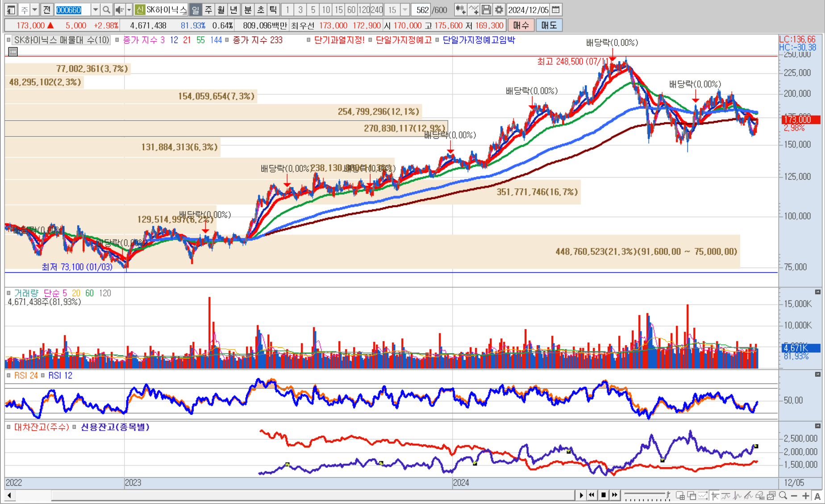Click the 매도 sell button
Image resolution: width=825 pixels, height=504 pixels.
[549, 25]
